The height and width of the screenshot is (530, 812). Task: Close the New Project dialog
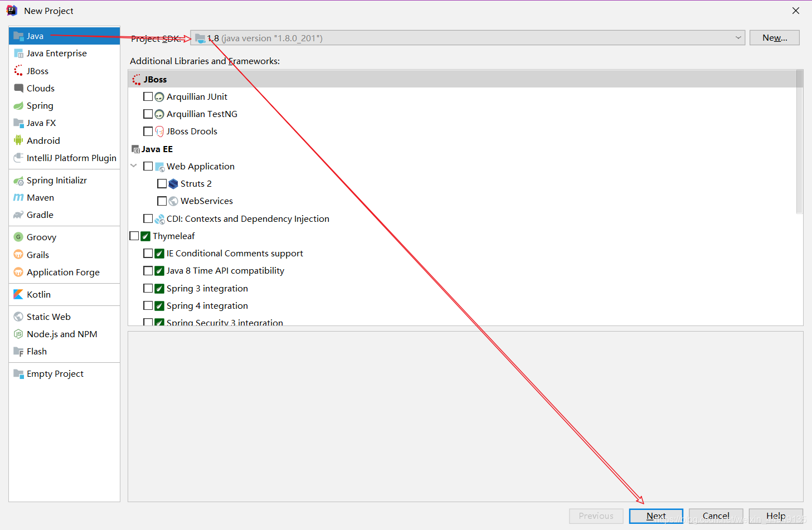pos(796,11)
